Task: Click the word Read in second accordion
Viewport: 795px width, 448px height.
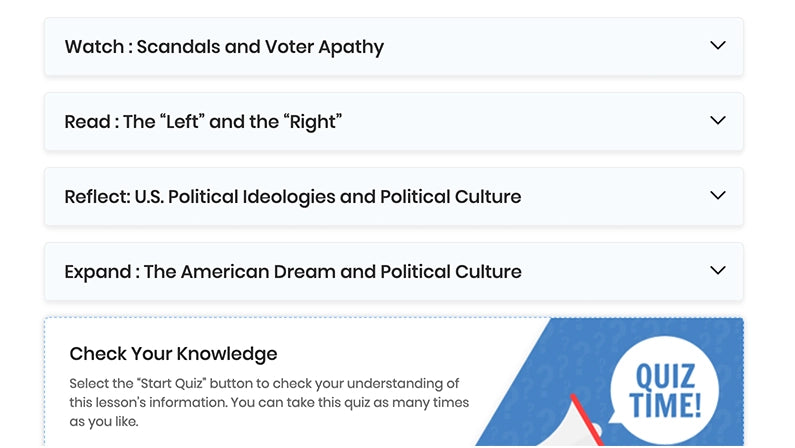Action: pos(87,122)
